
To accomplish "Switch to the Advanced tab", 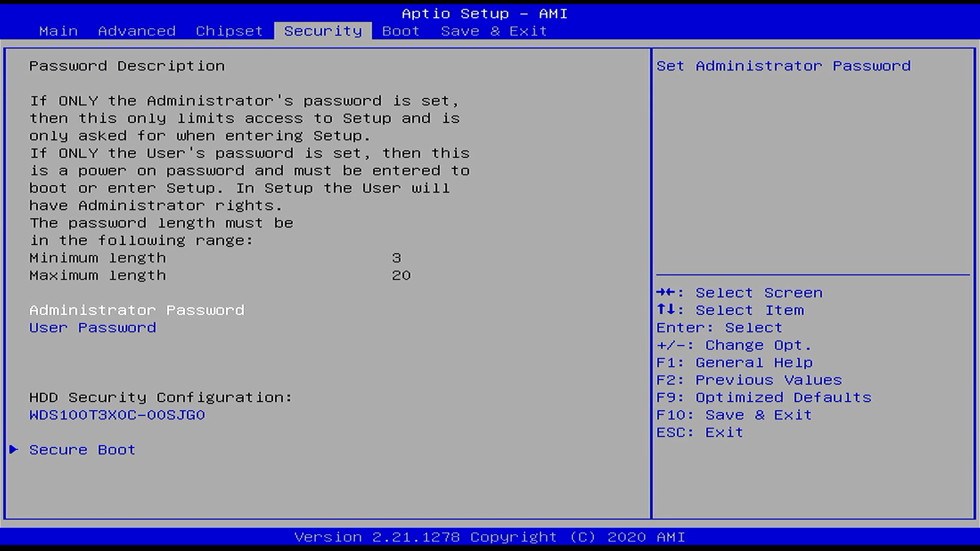I will pos(137,31).
